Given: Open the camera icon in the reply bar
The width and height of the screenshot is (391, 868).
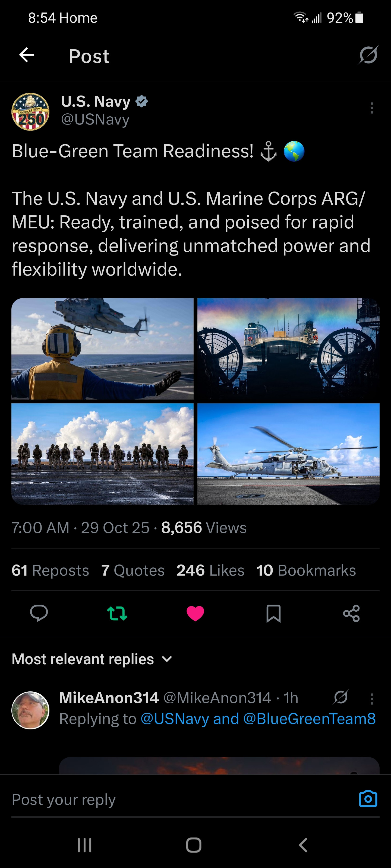Looking at the screenshot, I should click(368, 798).
